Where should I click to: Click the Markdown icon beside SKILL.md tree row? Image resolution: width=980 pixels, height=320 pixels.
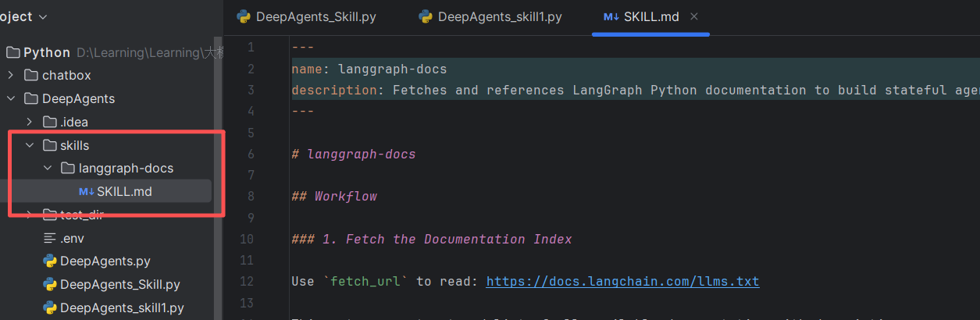[x=86, y=191]
